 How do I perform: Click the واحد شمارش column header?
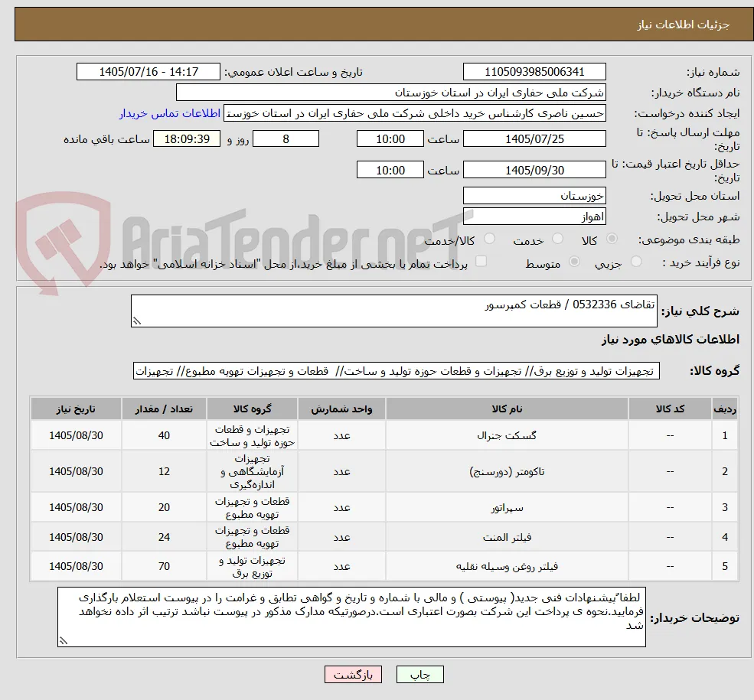coord(341,409)
